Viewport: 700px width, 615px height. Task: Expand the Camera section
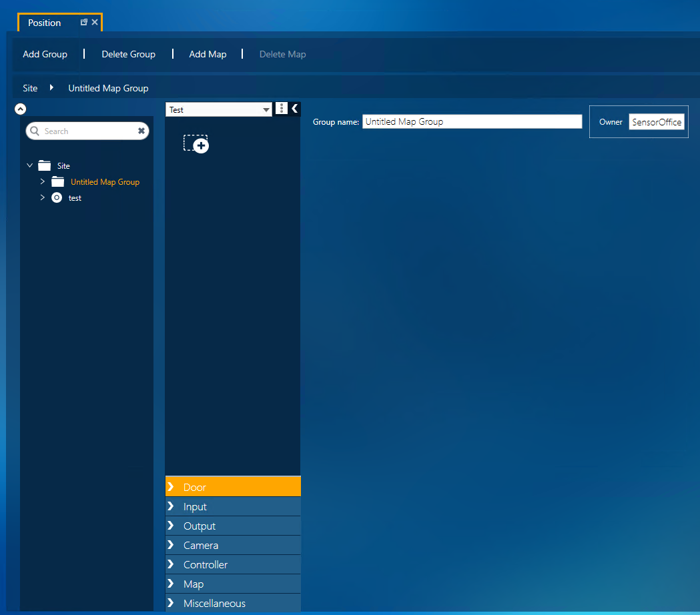[x=233, y=545]
